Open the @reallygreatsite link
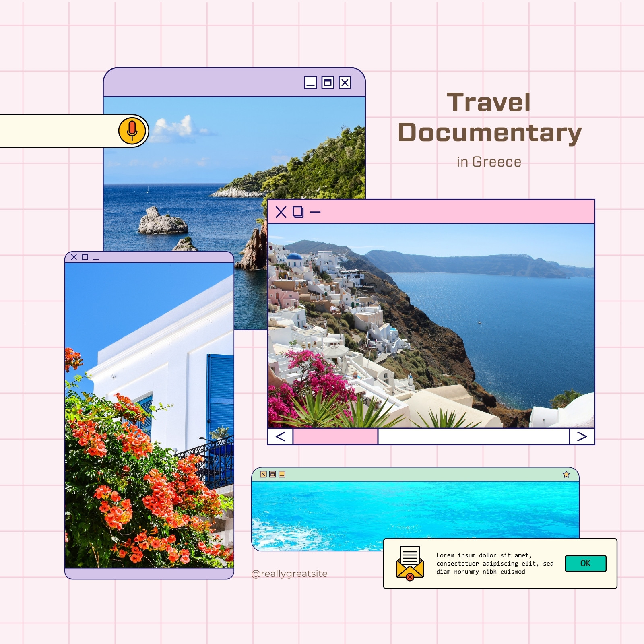This screenshot has height=644, width=644. point(289,574)
